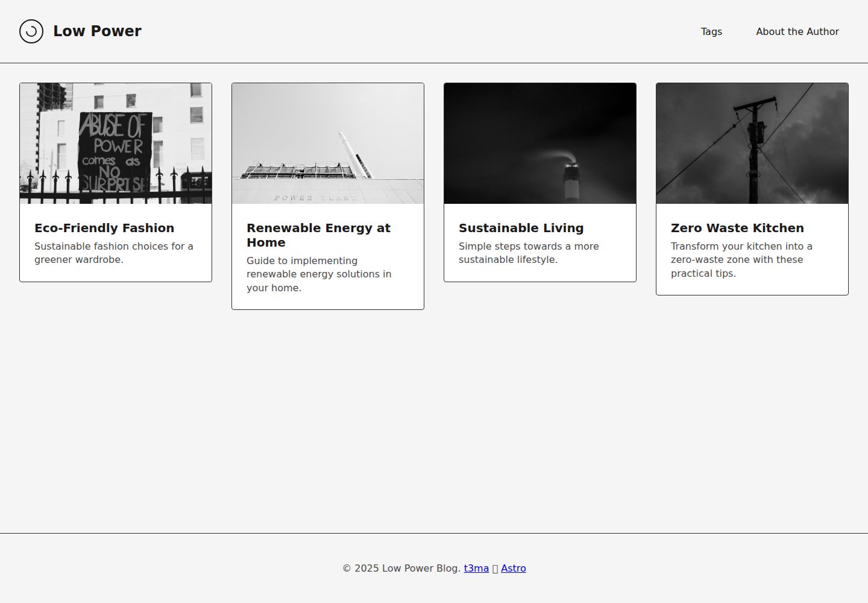Click the circular Low Power logo icon

tap(31, 31)
